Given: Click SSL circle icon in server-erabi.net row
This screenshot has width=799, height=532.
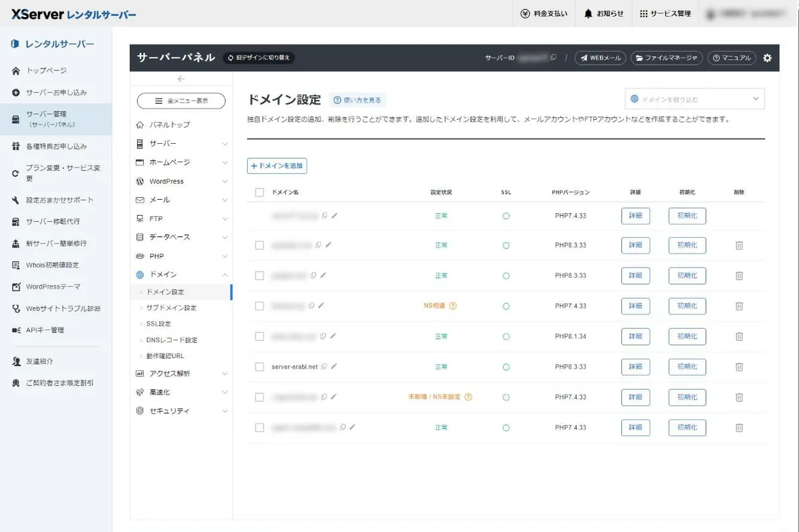Looking at the screenshot, I should coord(506,367).
